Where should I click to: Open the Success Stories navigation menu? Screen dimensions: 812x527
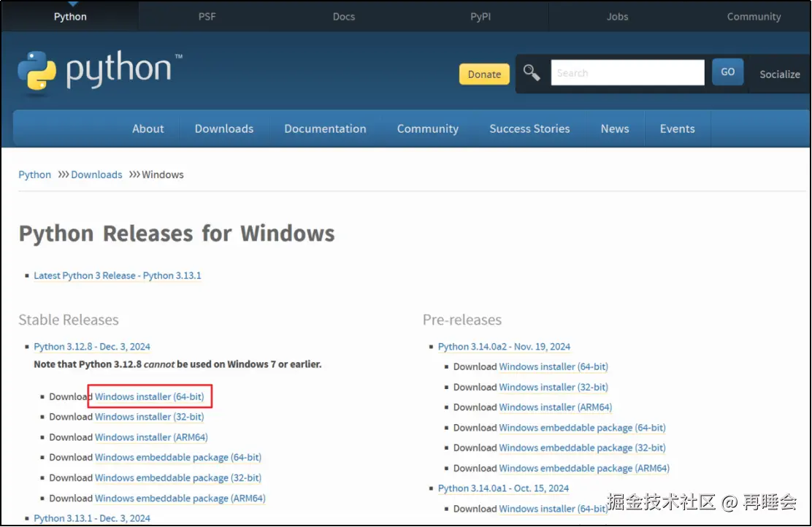point(529,128)
